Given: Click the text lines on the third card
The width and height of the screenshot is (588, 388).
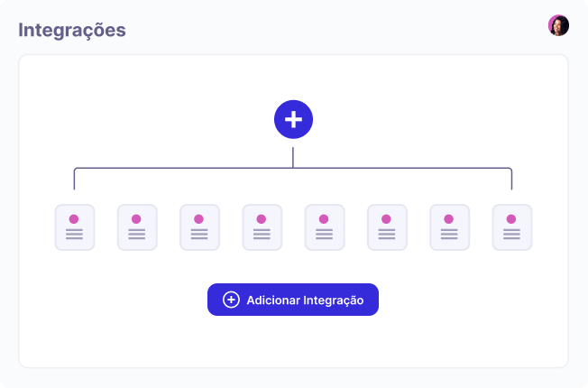Looking at the screenshot, I should pyautogui.click(x=199, y=235).
